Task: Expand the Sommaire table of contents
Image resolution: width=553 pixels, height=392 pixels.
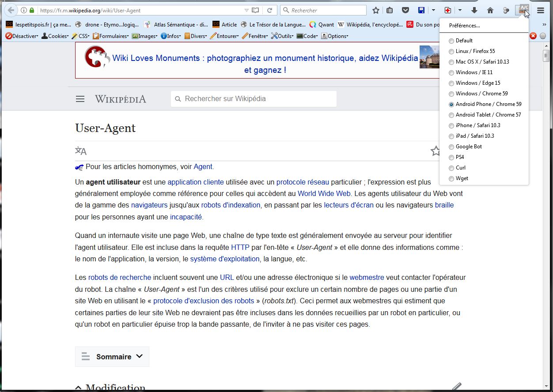Action: coord(112,357)
